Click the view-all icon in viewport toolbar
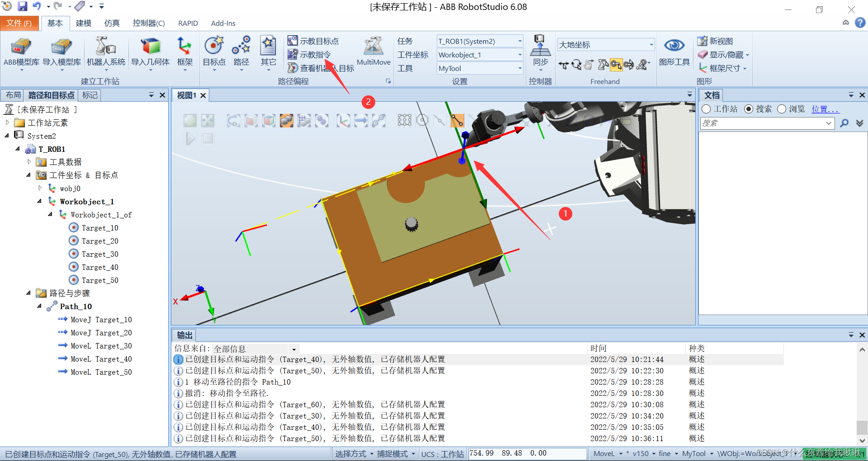The height and width of the screenshot is (461, 868). click(190, 120)
